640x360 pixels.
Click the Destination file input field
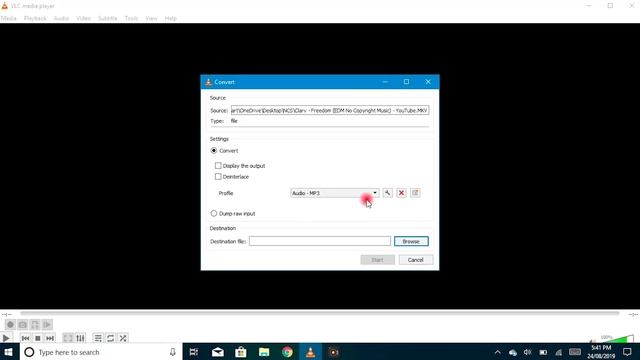point(320,241)
